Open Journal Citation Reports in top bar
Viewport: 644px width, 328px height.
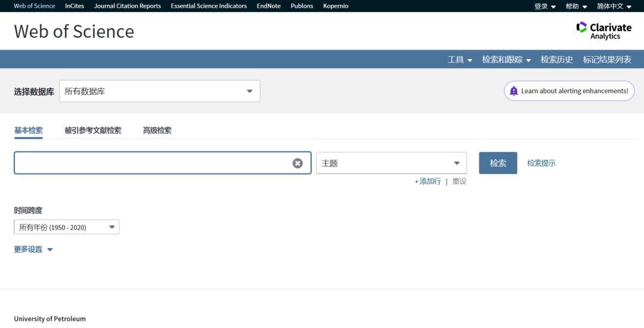pyautogui.click(x=127, y=6)
